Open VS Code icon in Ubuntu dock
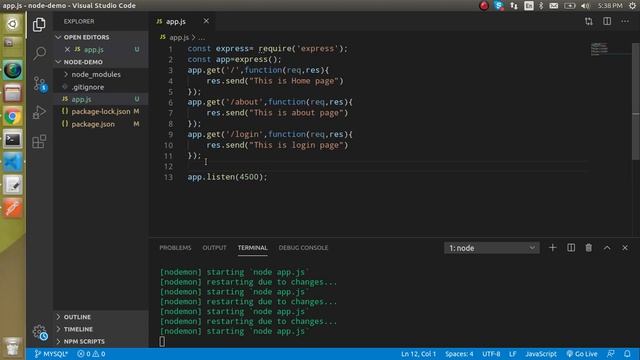The image size is (640, 360). [13, 162]
